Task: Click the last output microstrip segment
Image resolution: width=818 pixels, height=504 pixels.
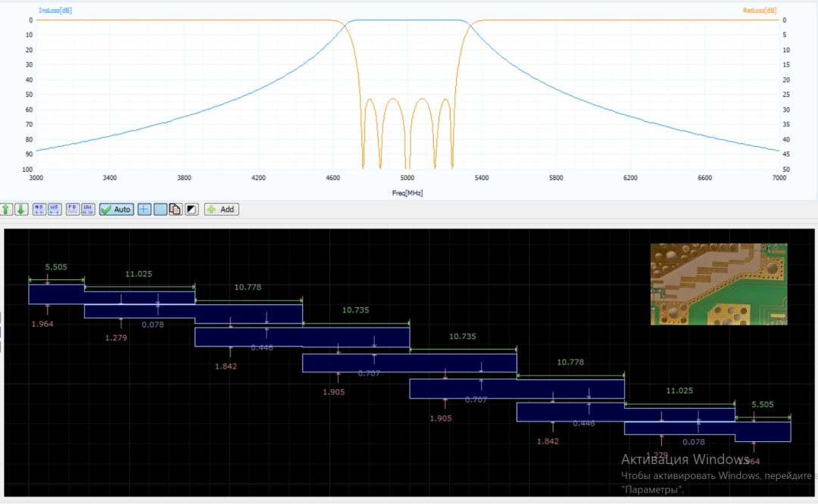Action: [x=763, y=431]
